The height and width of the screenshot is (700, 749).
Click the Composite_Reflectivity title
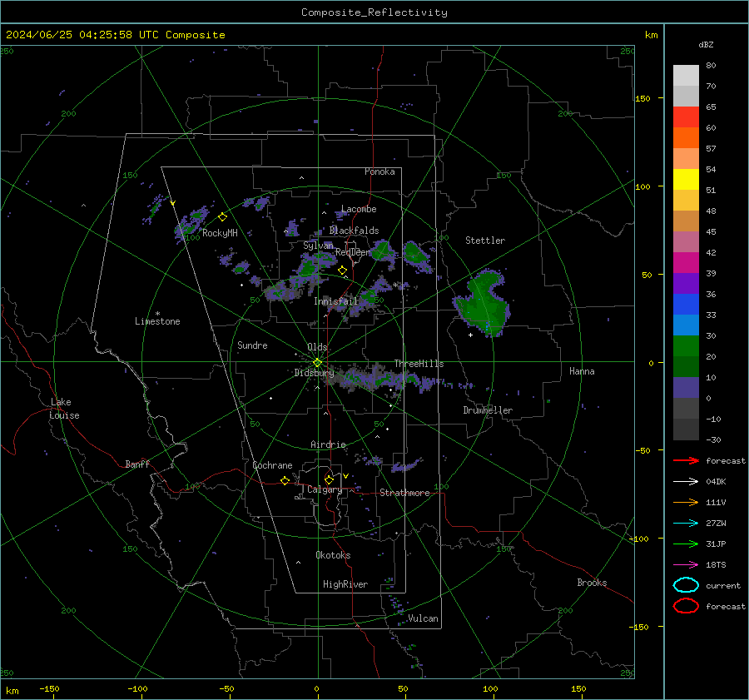[374, 12]
